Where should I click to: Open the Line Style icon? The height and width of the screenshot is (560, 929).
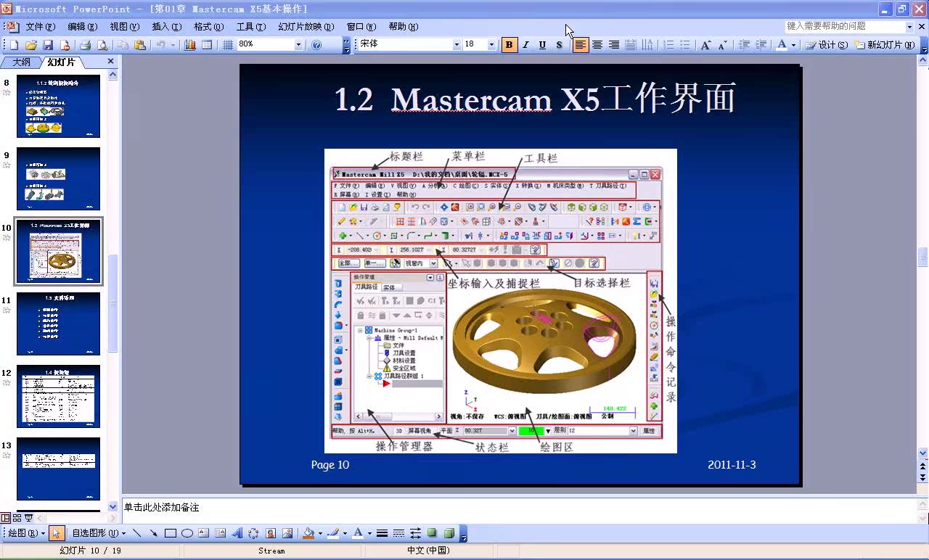pyautogui.click(x=382, y=533)
